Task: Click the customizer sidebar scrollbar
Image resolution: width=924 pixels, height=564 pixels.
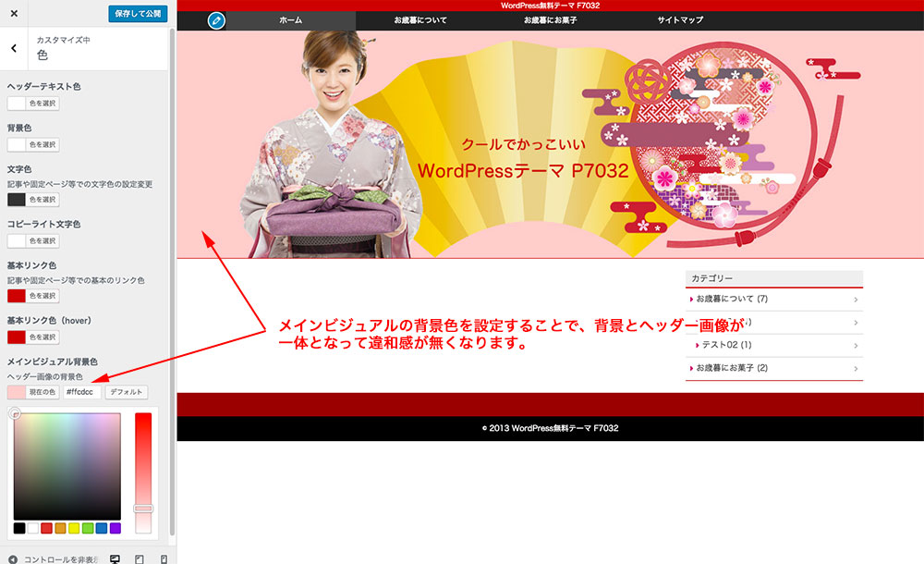Action: click(x=172, y=282)
